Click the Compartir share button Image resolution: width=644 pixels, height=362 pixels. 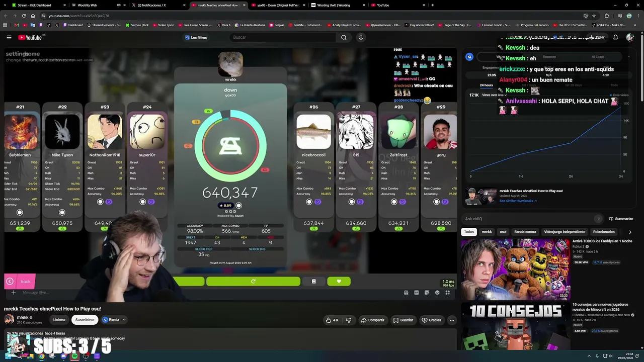click(x=372, y=320)
